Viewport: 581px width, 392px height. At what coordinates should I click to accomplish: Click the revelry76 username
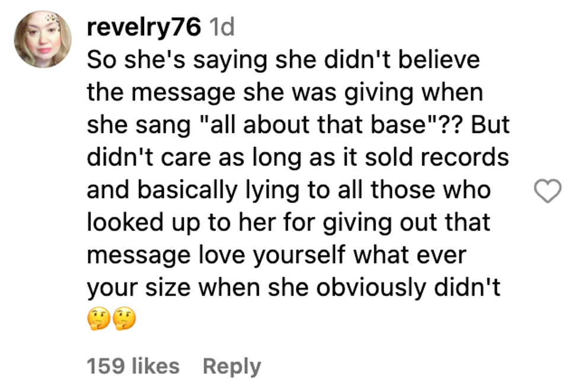pos(143,27)
